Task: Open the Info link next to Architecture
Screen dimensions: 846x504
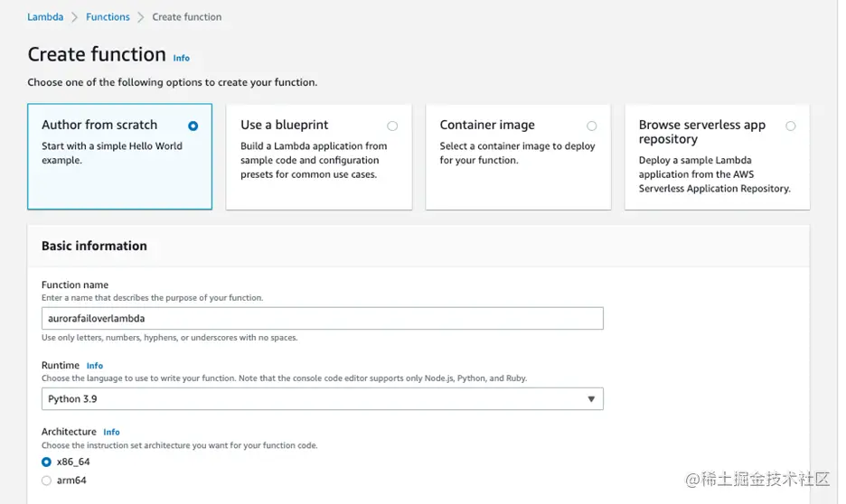Action: click(x=111, y=433)
